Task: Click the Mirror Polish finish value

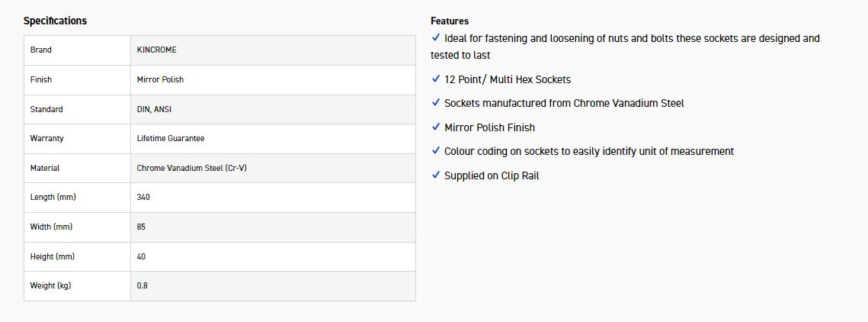Action: [x=160, y=79]
